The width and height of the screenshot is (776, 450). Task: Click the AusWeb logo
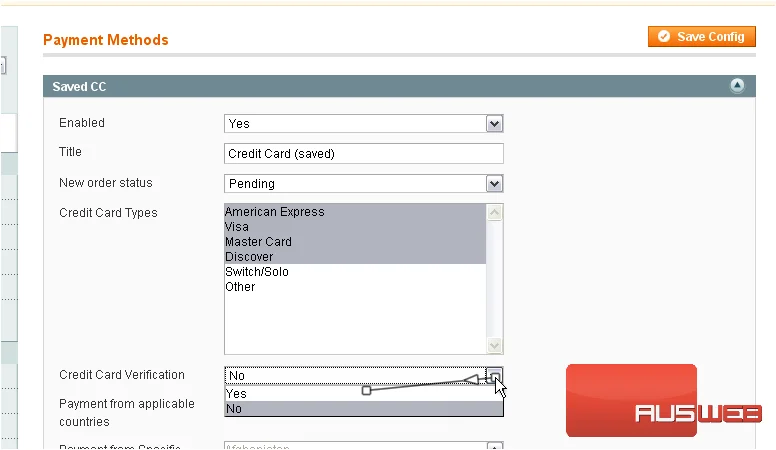tap(663, 400)
